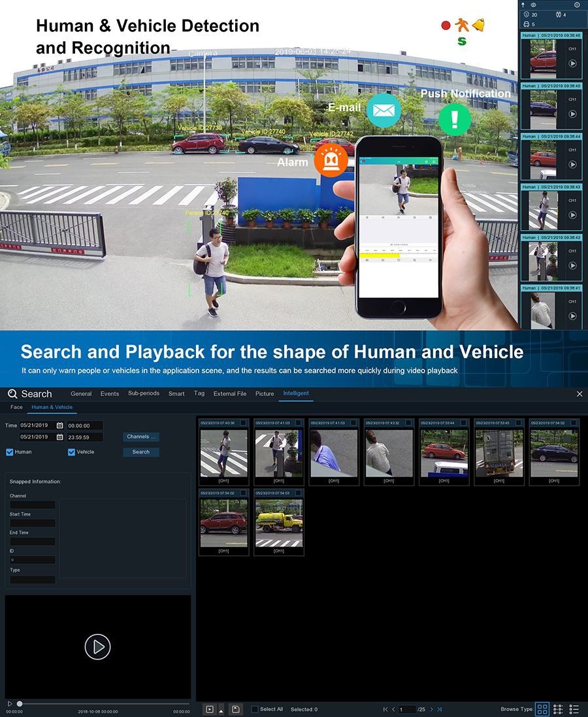Expand the playback options arrow in bottom toolbar

pyautogui.click(x=221, y=709)
